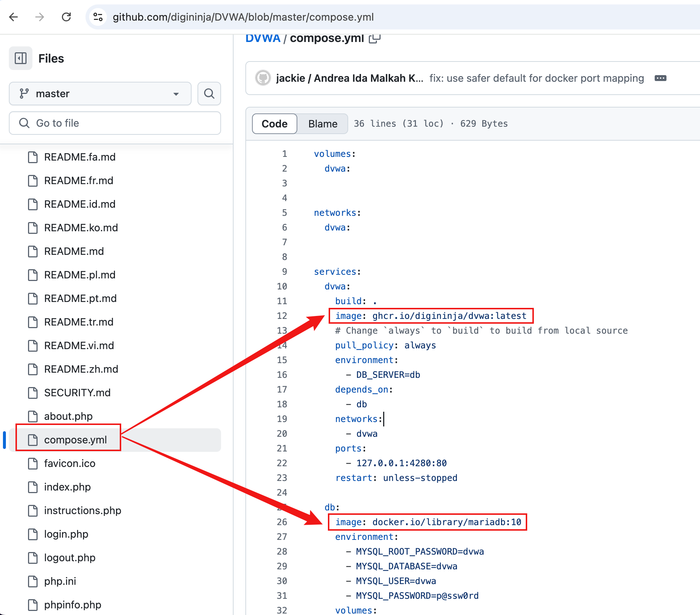This screenshot has width=700, height=615.
Task: Click the docker.io/library/mariadb:10 image line
Action: 428,522
